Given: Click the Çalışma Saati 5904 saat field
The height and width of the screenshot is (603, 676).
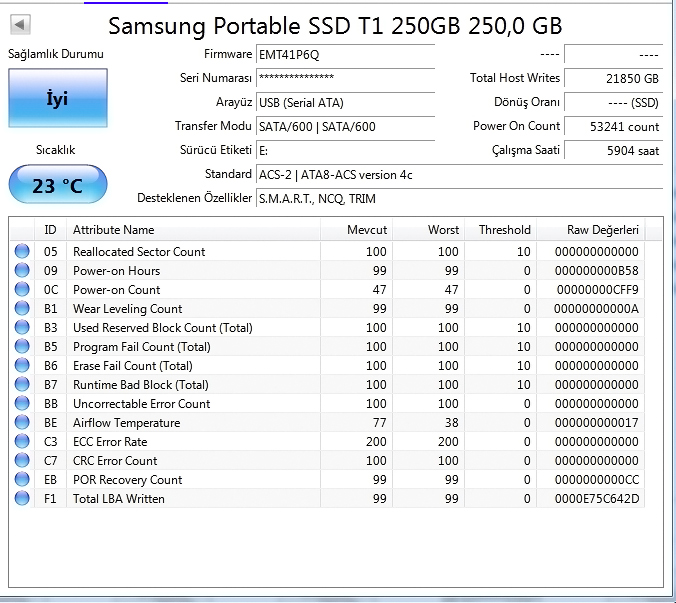Looking at the screenshot, I should [613, 151].
